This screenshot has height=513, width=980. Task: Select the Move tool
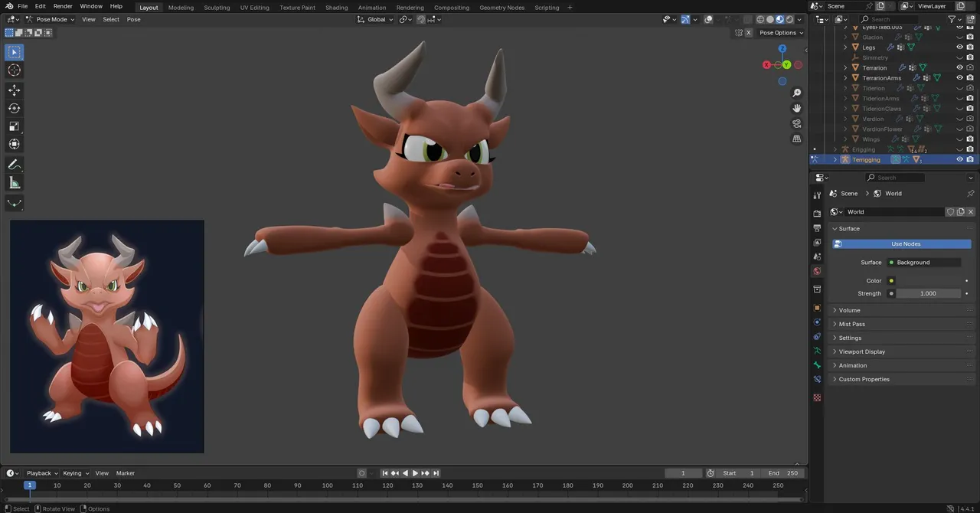coord(15,90)
